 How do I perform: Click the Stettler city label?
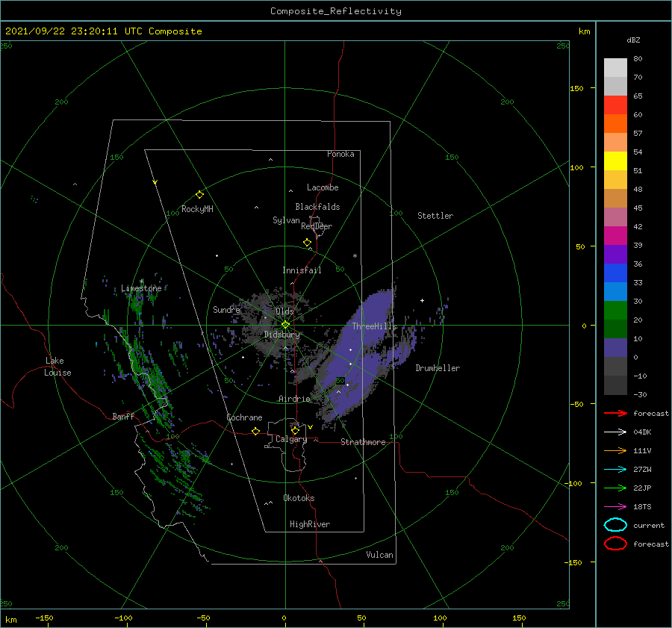point(435,216)
